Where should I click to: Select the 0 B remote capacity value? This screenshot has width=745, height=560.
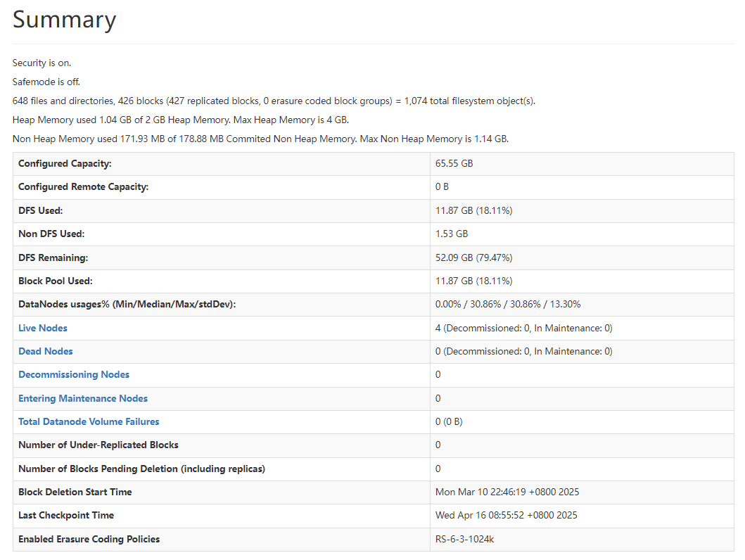point(442,187)
